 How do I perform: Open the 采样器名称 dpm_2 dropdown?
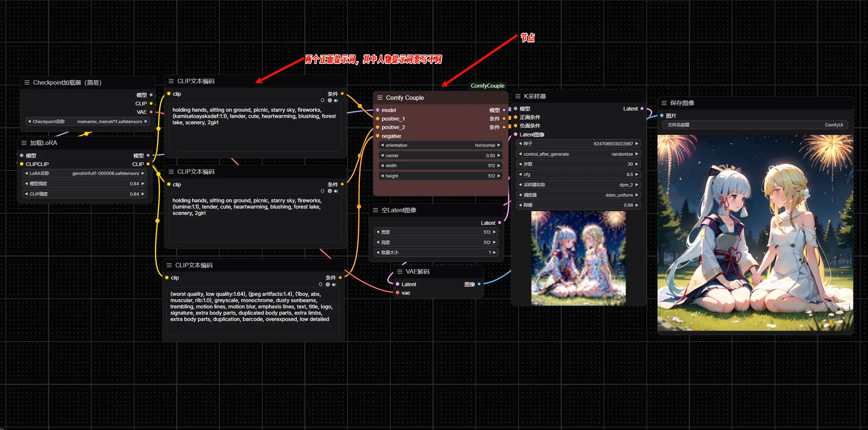[578, 185]
